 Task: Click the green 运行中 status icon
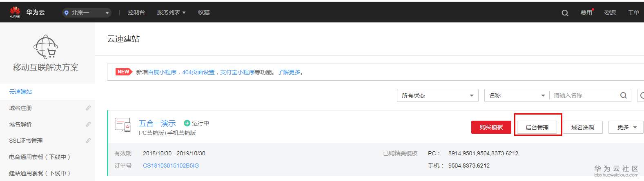click(x=187, y=123)
